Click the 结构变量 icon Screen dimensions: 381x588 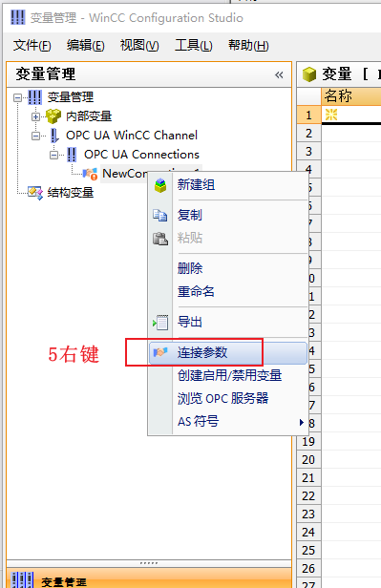pyautogui.click(x=35, y=193)
